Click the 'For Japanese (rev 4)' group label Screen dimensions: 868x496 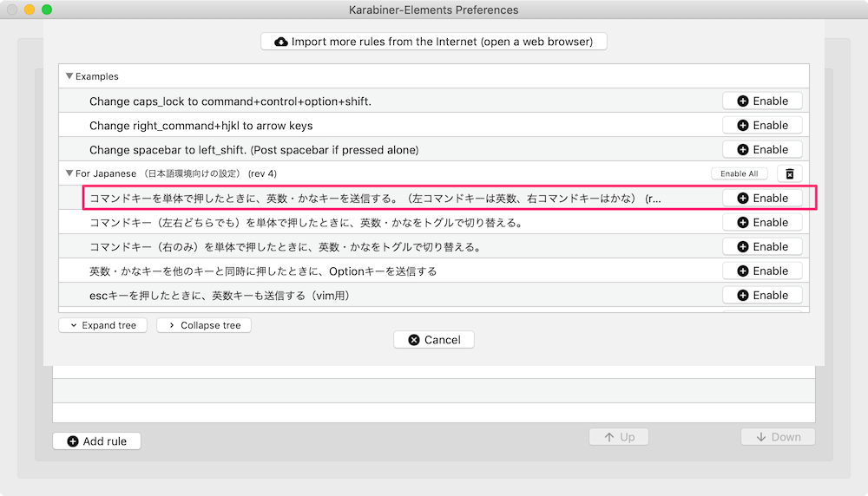(176, 173)
